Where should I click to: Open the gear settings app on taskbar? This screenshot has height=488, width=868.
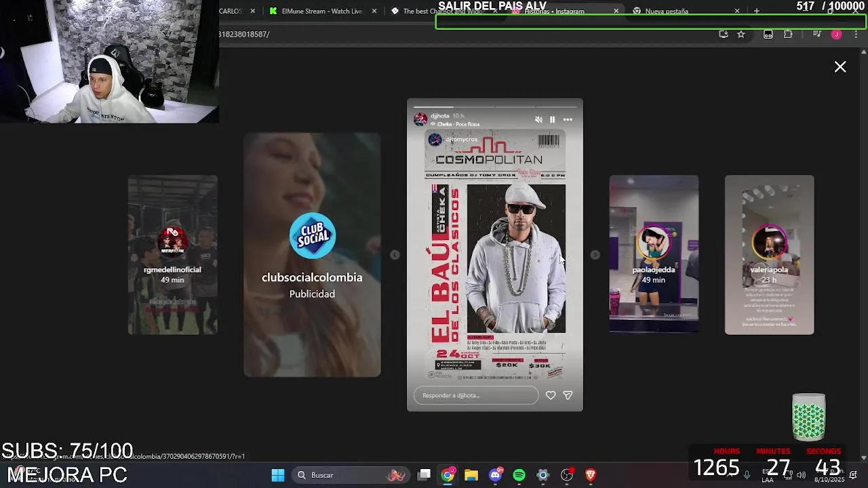click(542, 475)
